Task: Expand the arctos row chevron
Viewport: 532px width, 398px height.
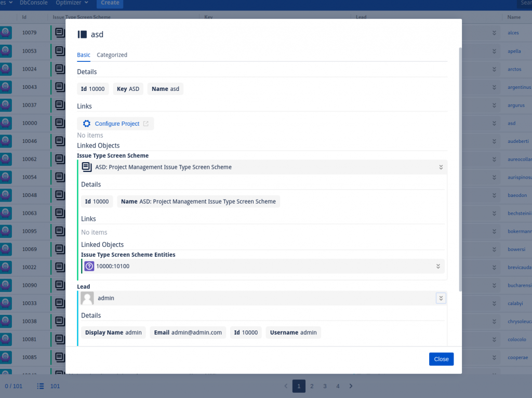Action: point(494,69)
